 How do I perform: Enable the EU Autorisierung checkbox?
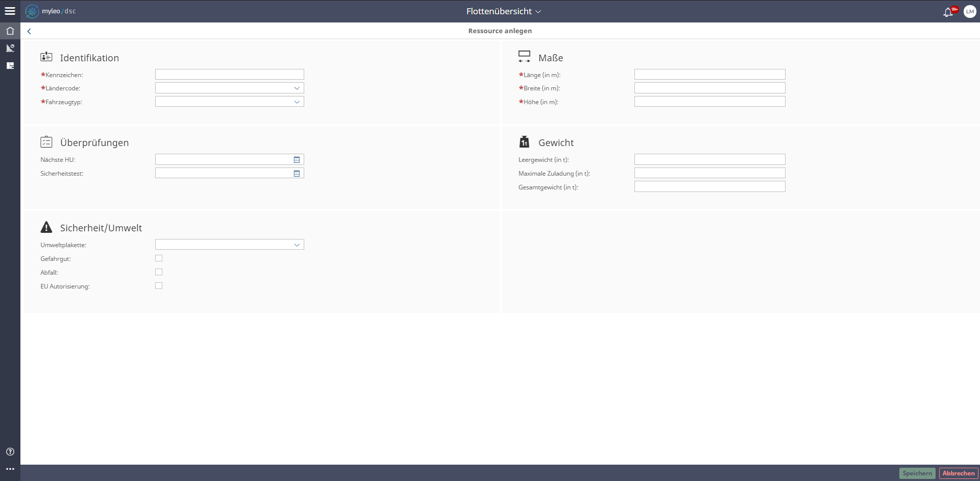coord(159,286)
